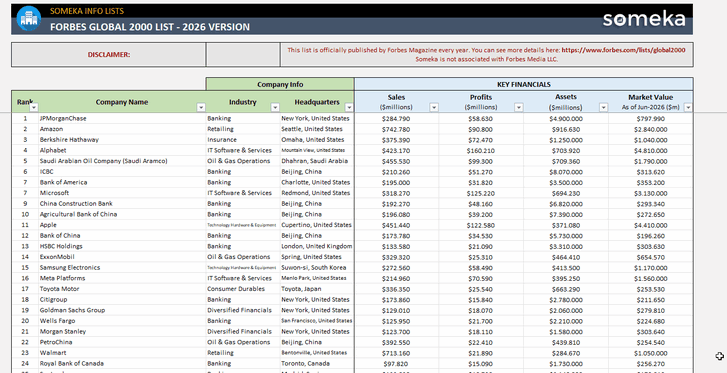Select the Alphabet company cell

point(122,150)
